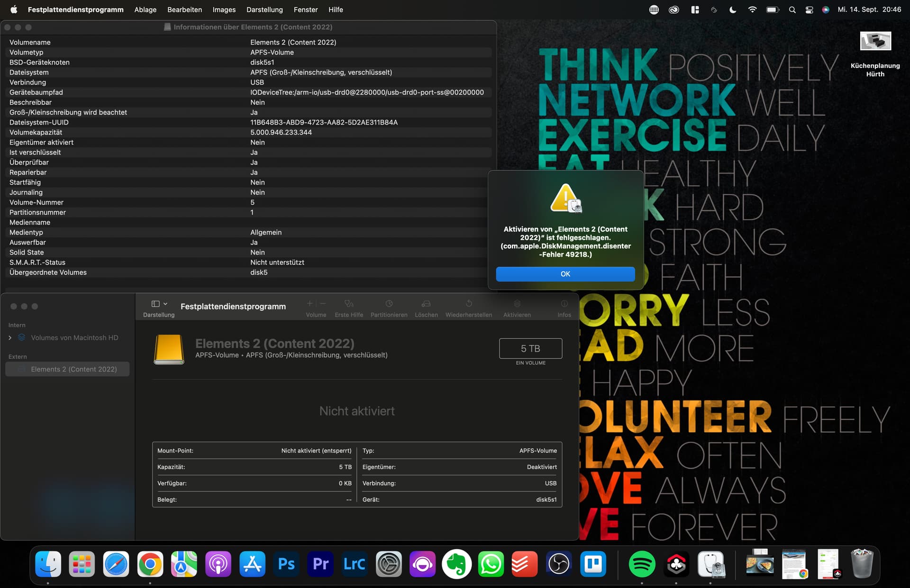Click the Erste Hilfe toolbar icon

pyautogui.click(x=349, y=304)
